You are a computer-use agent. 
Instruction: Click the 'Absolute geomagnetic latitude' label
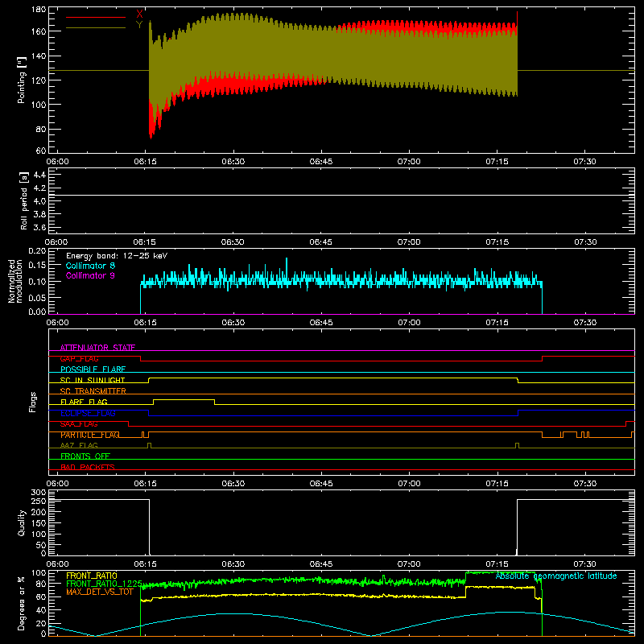click(556, 576)
